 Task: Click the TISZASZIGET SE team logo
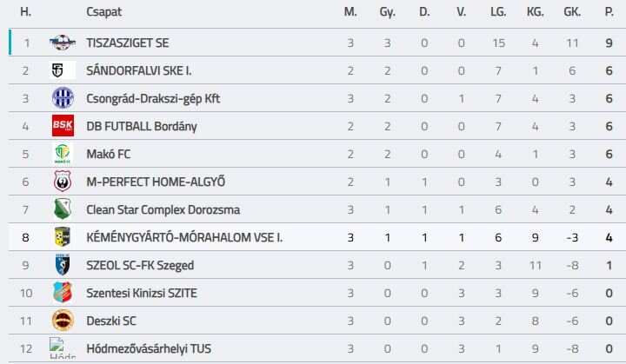[x=63, y=43]
